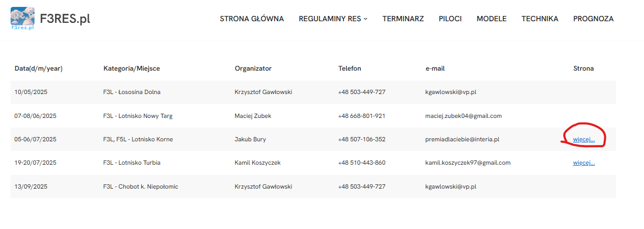The height and width of the screenshot is (229, 644).
Task: Go to STRONA GŁÓWNA menu item
Action: pyautogui.click(x=252, y=19)
